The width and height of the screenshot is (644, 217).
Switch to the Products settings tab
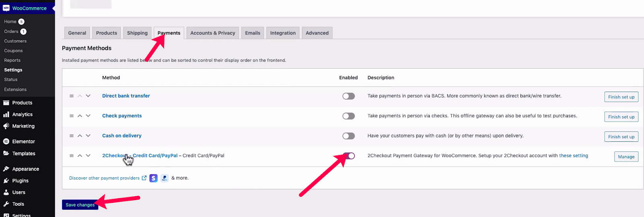pos(107,33)
